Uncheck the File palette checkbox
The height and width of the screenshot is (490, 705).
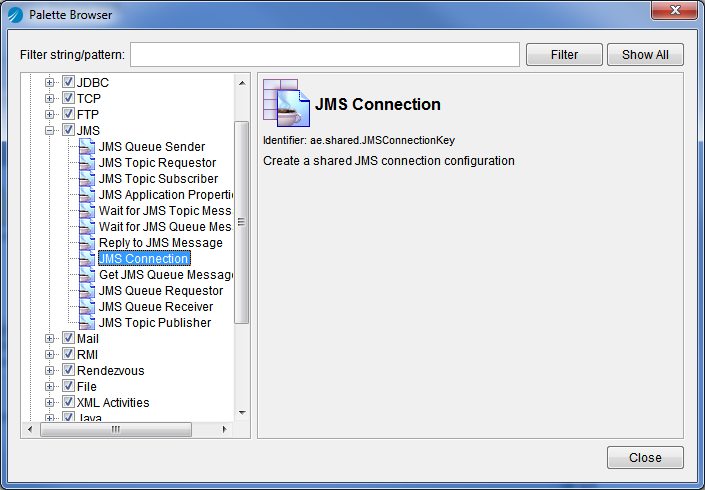pos(68,386)
